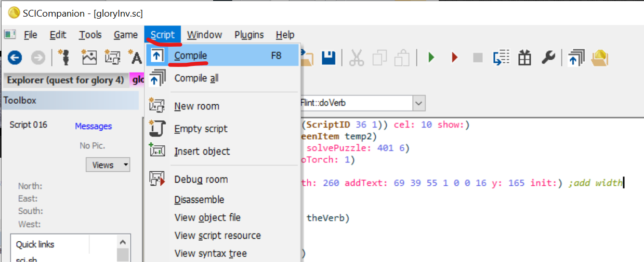Image resolution: width=644 pixels, height=262 pixels.
Task: Select Empty script menu entry
Action: pyautogui.click(x=222, y=129)
